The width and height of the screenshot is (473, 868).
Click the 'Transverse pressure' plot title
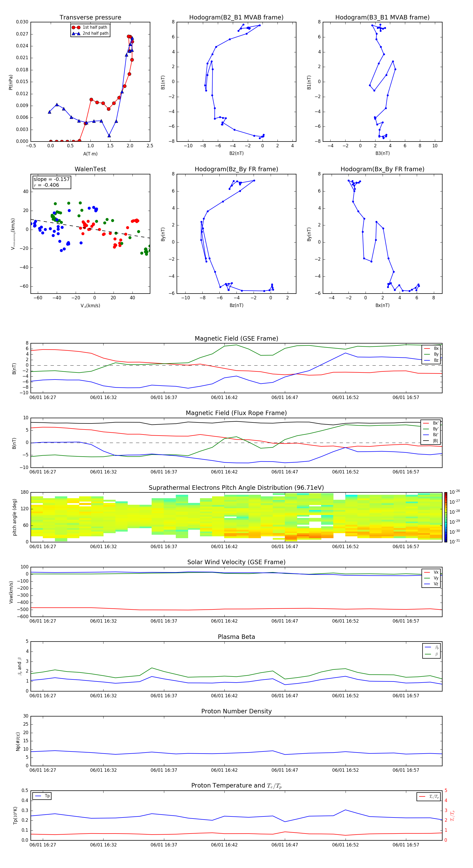click(x=90, y=18)
